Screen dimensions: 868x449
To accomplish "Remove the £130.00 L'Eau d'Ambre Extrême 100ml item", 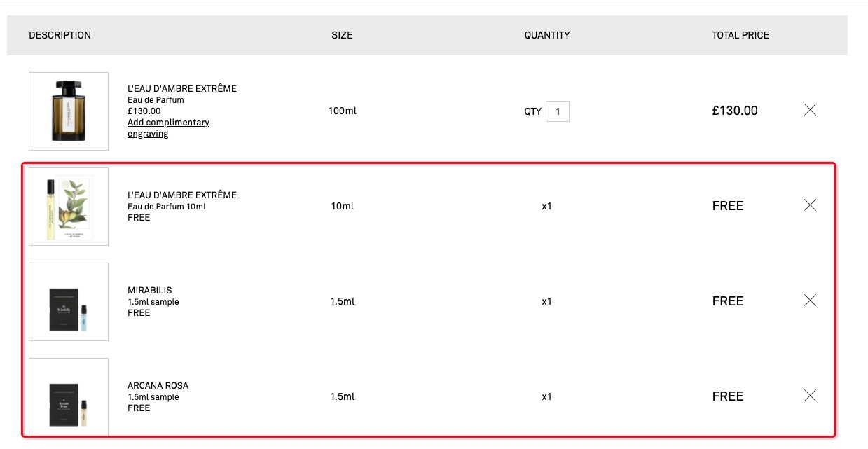I will (x=810, y=110).
